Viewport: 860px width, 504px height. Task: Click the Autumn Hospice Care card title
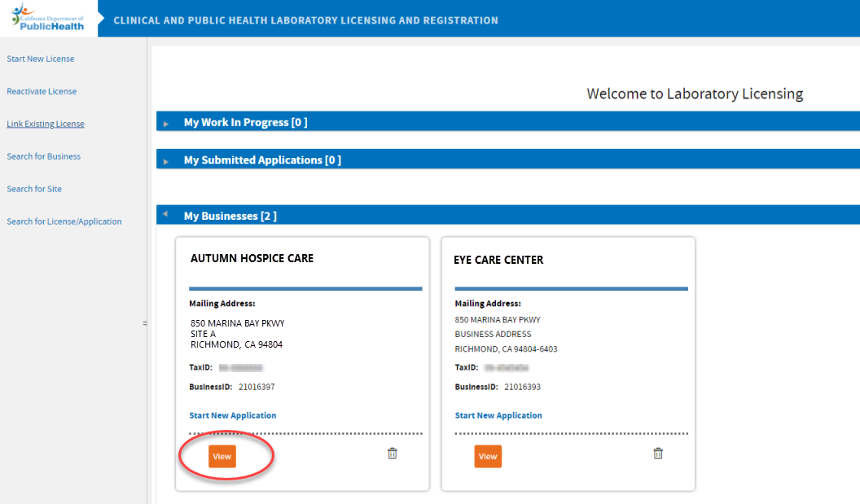(252, 258)
